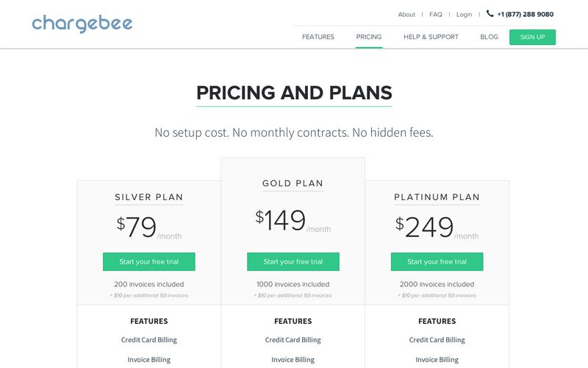Click Credit Card Billing under Silver Plan
Viewport: 588px width, 368px height.
tap(149, 340)
